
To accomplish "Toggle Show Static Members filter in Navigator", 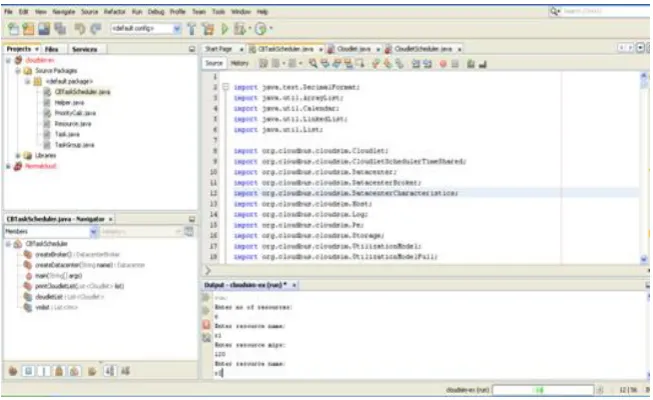I will click(x=44, y=371).
